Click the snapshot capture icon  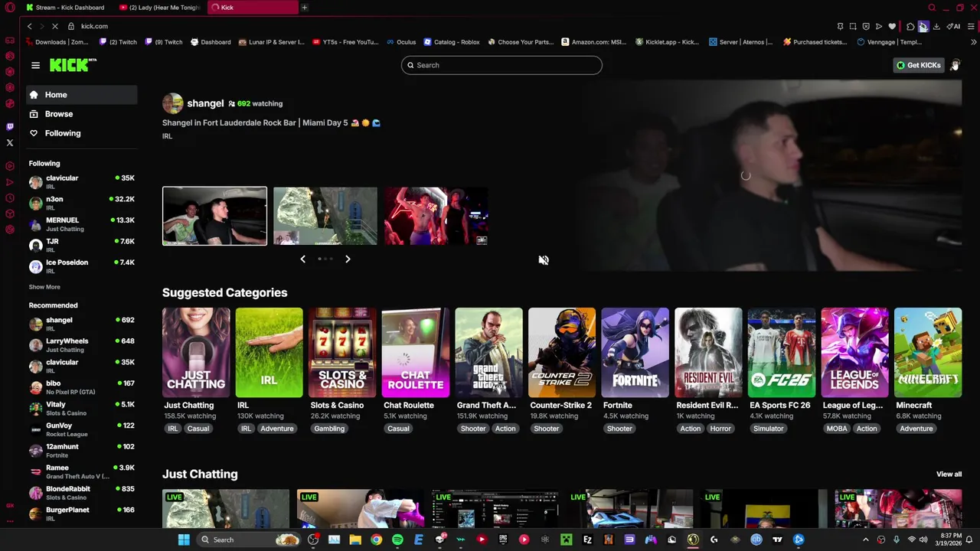click(x=853, y=26)
